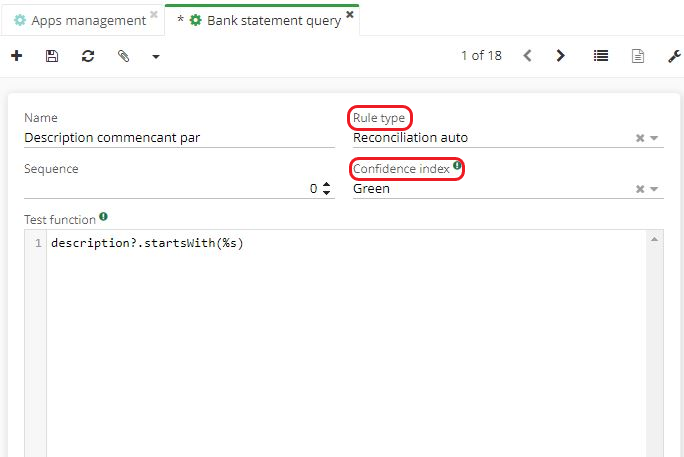Image resolution: width=684 pixels, height=457 pixels.
Task: Refresh the form using the refresh icon
Action: click(x=88, y=56)
